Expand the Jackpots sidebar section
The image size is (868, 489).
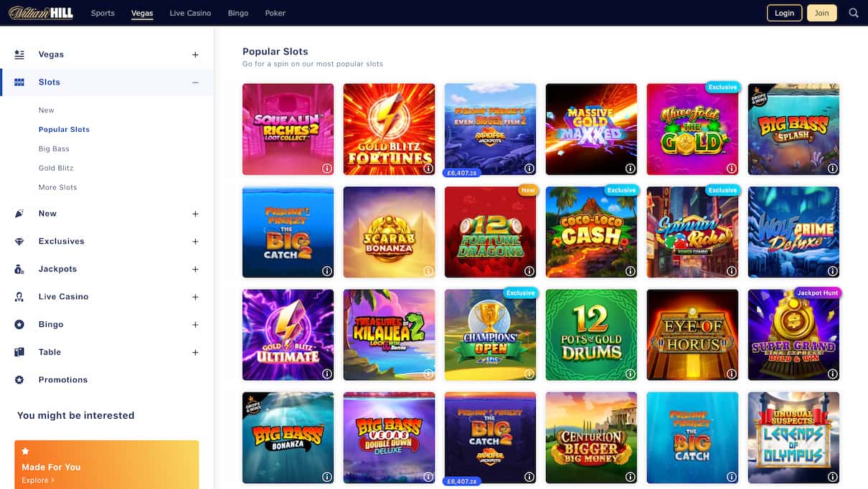195,270
